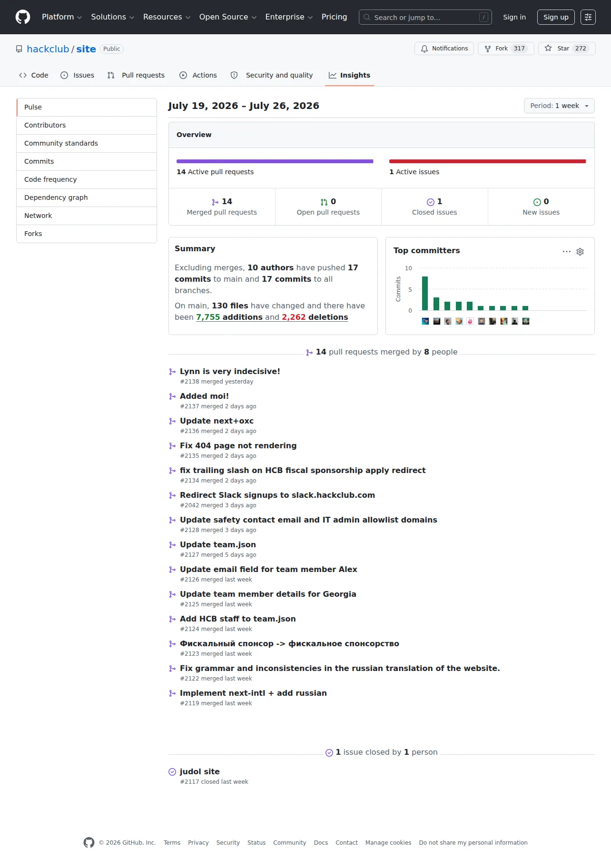The image size is (611, 868).
Task: Focus the Search or jump to field
Action: pyautogui.click(x=425, y=17)
